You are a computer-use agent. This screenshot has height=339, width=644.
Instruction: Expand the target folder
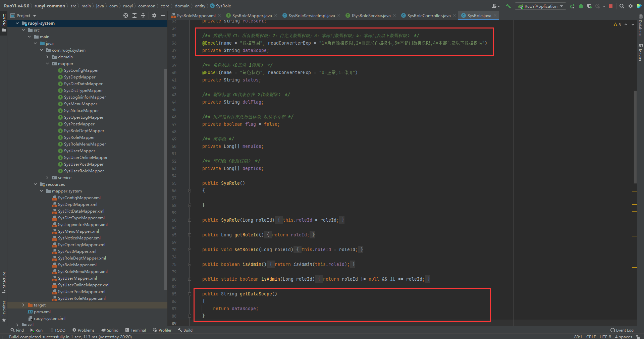click(x=23, y=305)
